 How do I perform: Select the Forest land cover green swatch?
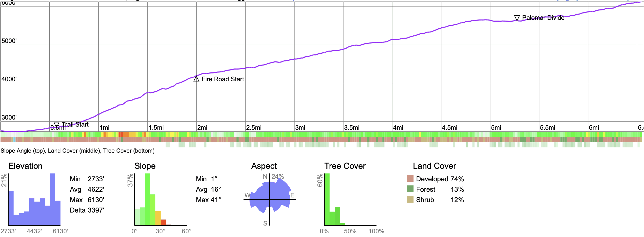(x=410, y=189)
